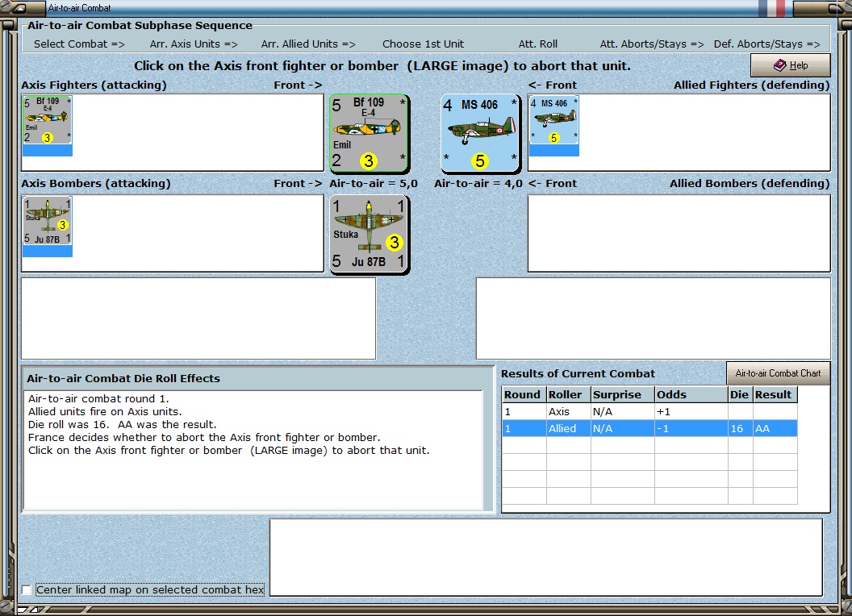The height and width of the screenshot is (616, 852).
Task: Click the Round column header
Action: coord(524,394)
